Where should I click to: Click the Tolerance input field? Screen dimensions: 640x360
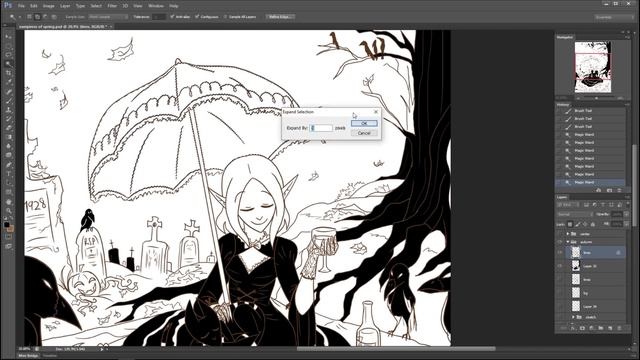click(x=159, y=17)
